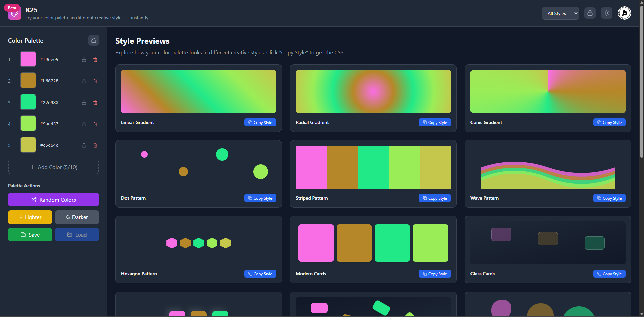Delete color #9aed57 with the trash icon
This screenshot has width=644, height=317.
pyautogui.click(x=95, y=124)
